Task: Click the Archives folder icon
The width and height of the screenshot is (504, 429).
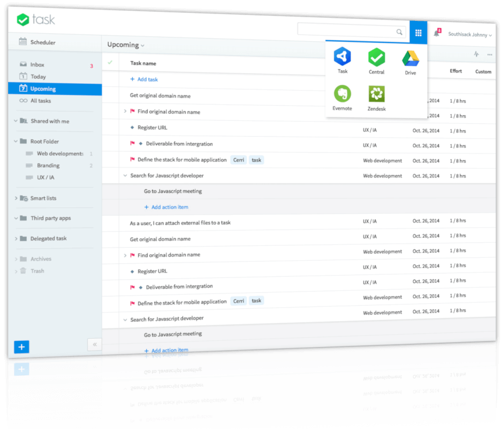Action: (x=23, y=258)
